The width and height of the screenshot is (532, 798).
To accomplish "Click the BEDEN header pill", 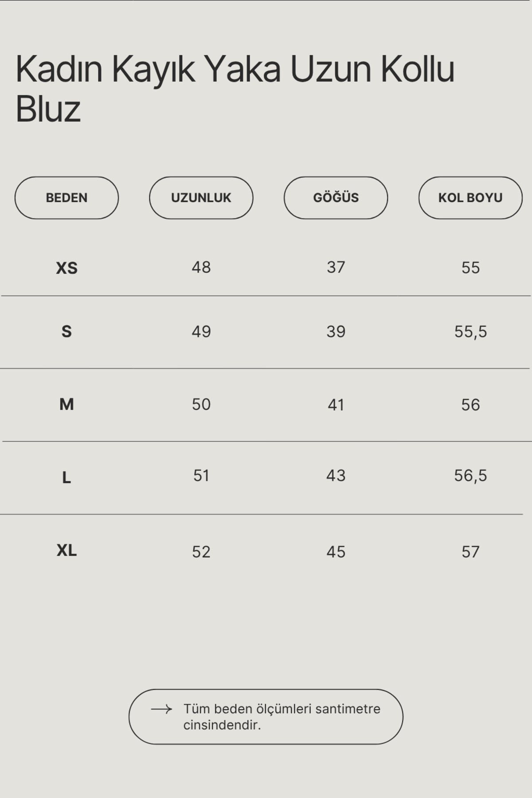I will tap(66, 198).
